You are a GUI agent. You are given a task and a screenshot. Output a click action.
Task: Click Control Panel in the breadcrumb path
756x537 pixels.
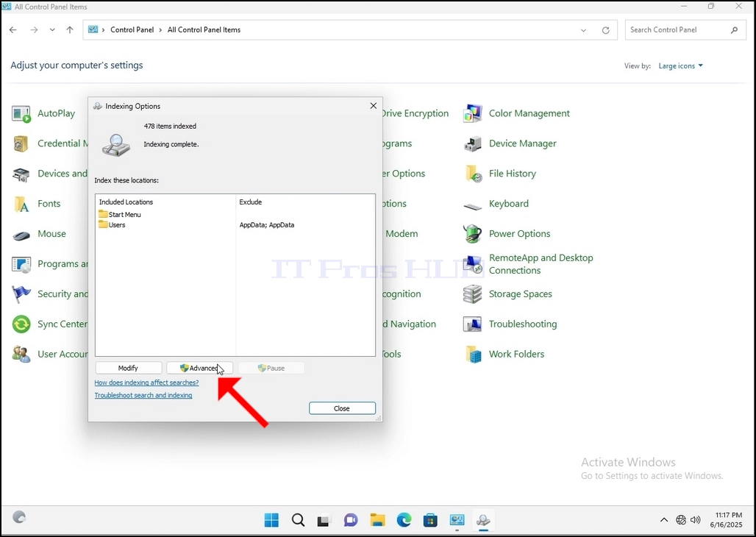click(132, 30)
